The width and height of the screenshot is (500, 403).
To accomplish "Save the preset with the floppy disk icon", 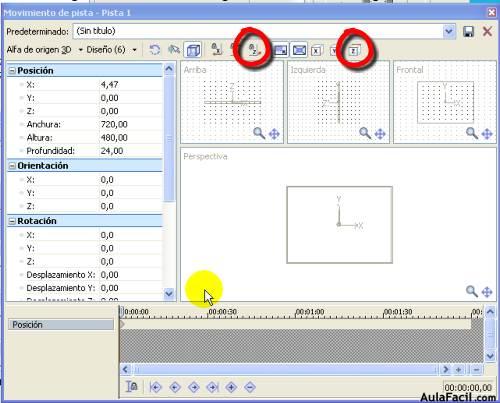I will click(x=468, y=32).
